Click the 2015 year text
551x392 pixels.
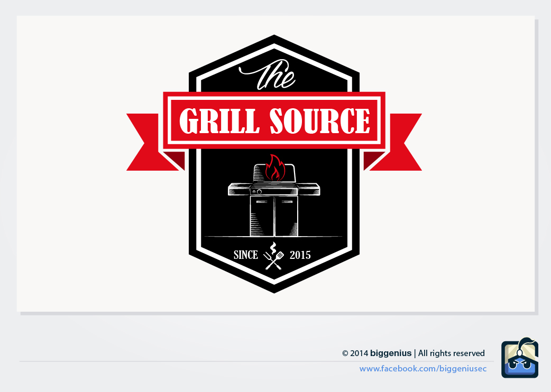point(300,255)
